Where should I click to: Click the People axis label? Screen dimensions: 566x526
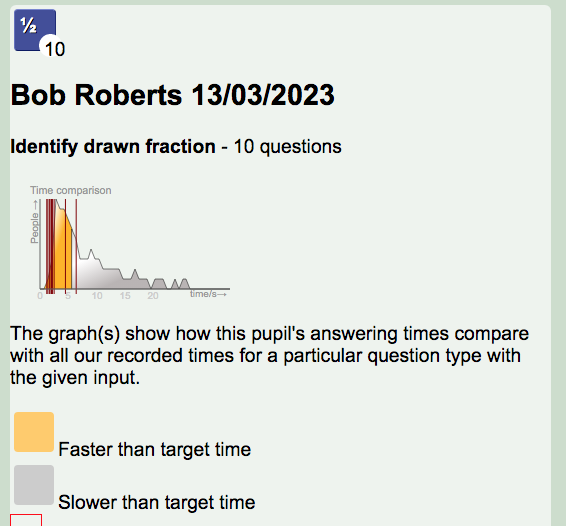tap(35, 228)
